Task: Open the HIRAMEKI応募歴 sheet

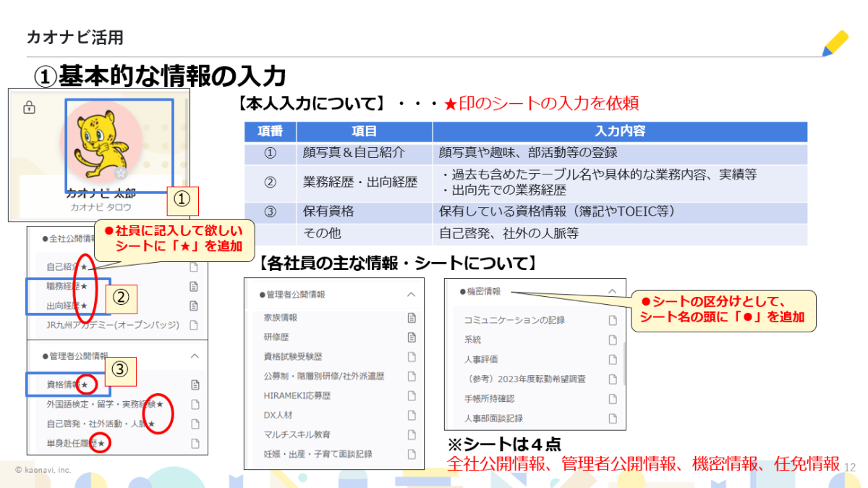Action: coord(297,395)
